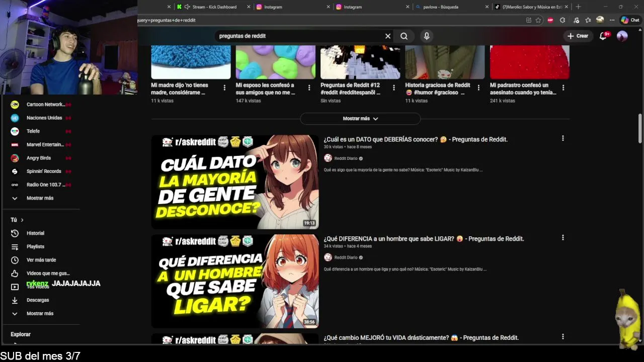Clear the search text with the X
The width and height of the screenshot is (644, 362).
pyautogui.click(x=388, y=36)
